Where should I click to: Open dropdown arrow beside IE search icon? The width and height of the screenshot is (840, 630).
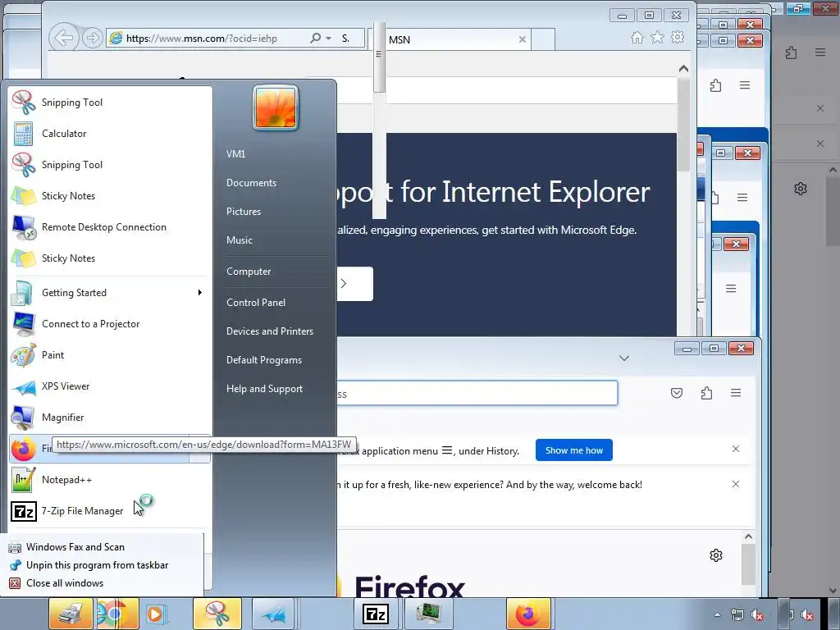coord(328,39)
